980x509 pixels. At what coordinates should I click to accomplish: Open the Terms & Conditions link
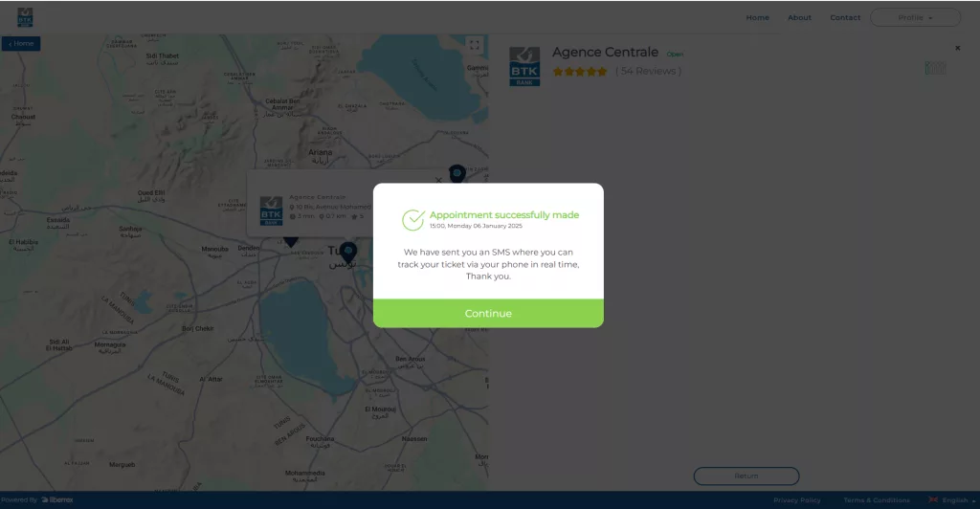click(877, 500)
